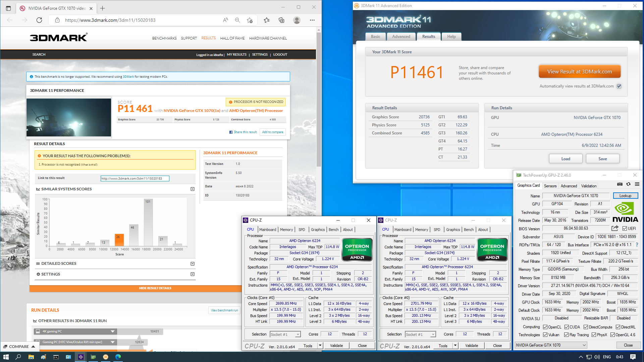Click the Add to compare link

click(x=272, y=132)
